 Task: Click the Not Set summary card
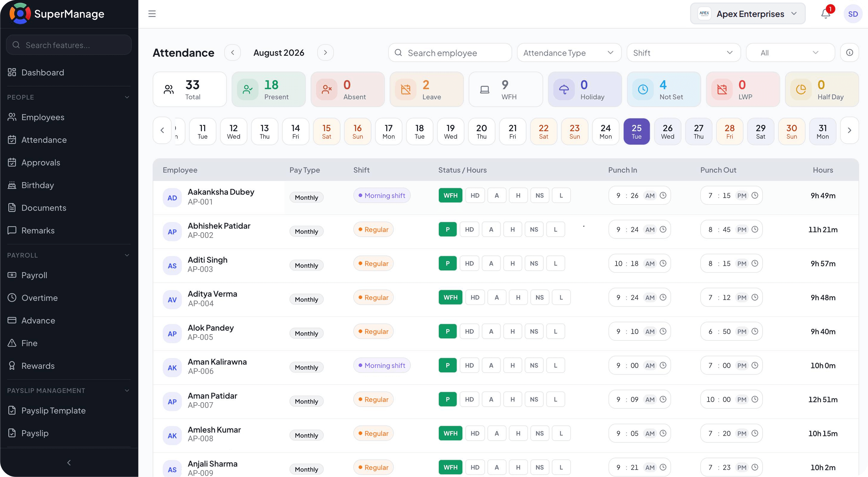[x=663, y=89]
